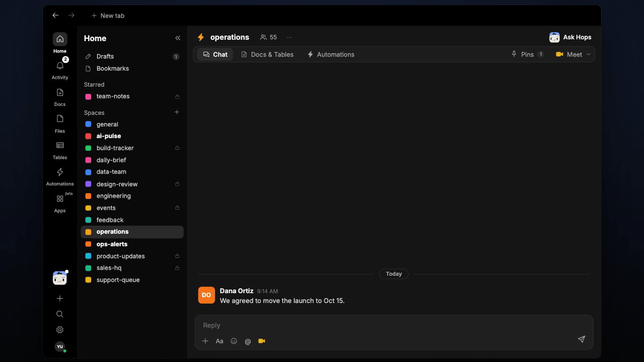The image size is (644, 362).
Task: Open the engineering space
Action: tap(132, 196)
